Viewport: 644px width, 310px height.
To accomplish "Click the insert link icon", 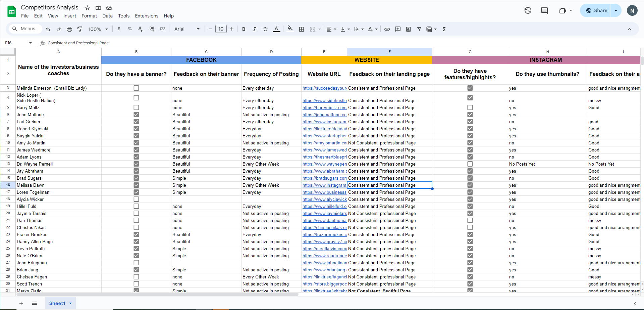I will [387, 29].
